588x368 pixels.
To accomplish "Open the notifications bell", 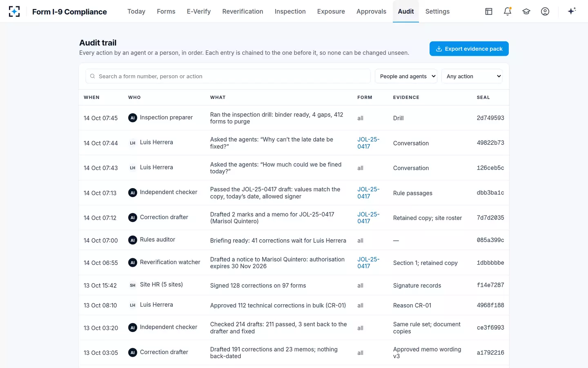I will [508, 11].
